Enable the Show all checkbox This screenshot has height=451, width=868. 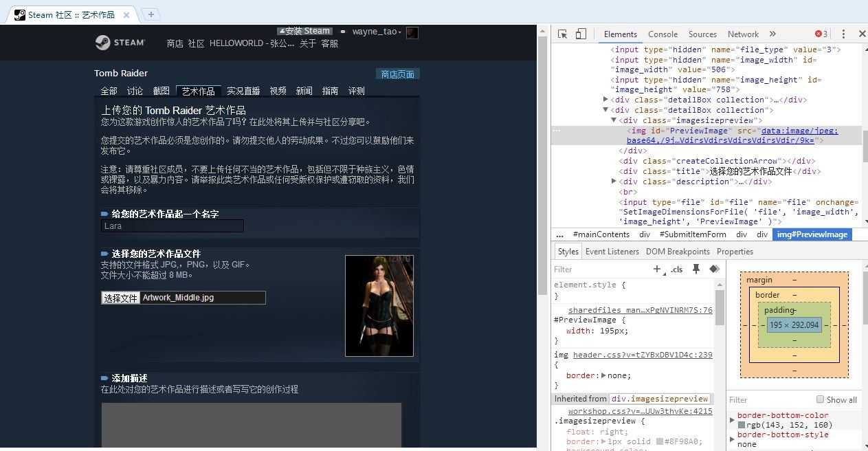[820, 399]
